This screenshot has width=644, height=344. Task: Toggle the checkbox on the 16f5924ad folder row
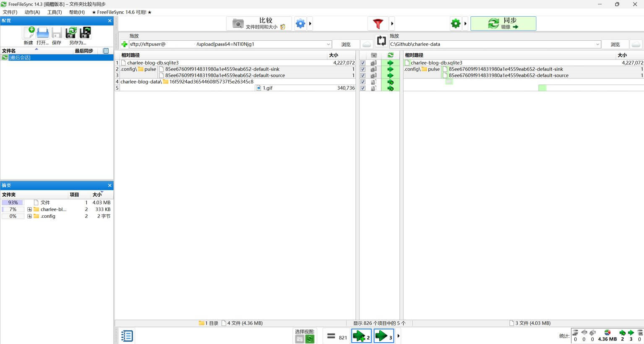tap(362, 81)
